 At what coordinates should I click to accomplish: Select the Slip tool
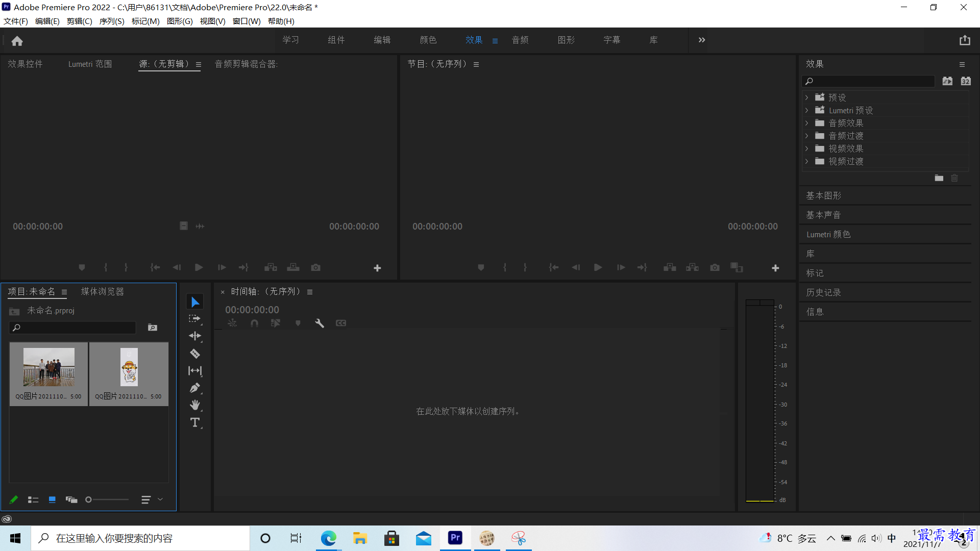click(195, 371)
